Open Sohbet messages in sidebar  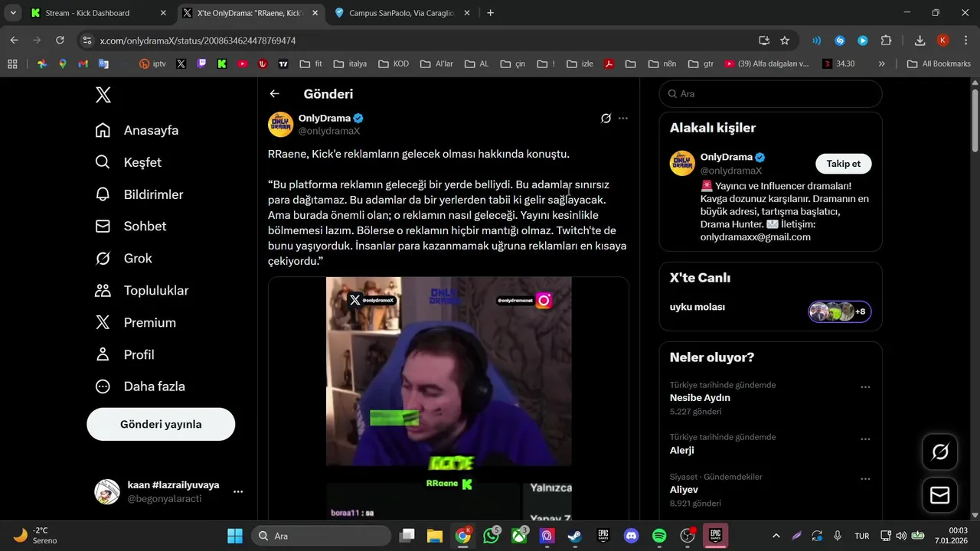click(x=131, y=227)
